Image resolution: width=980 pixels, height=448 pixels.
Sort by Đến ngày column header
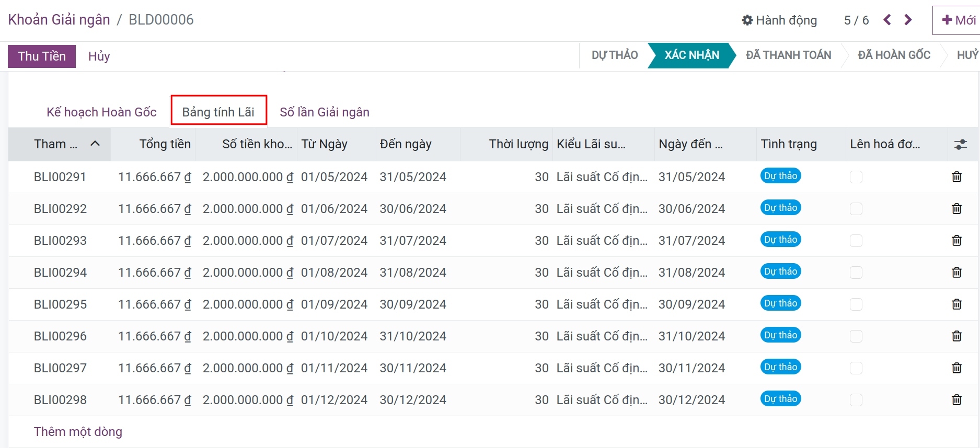tap(418, 144)
